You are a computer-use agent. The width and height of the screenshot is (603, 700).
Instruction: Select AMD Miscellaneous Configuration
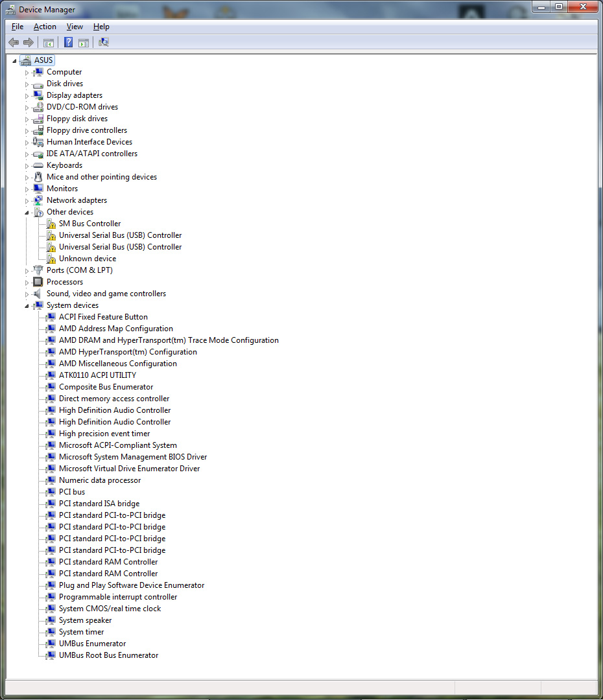click(117, 364)
